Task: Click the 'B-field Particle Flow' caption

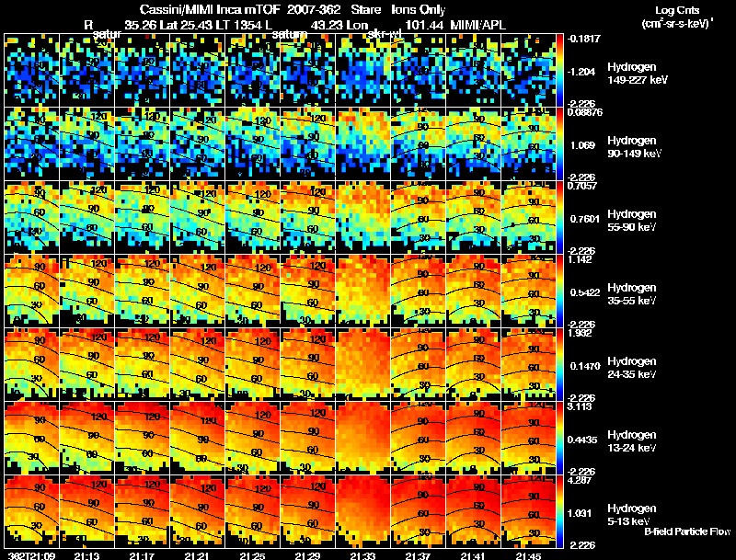Action: pyautogui.click(x=687, y=531)
